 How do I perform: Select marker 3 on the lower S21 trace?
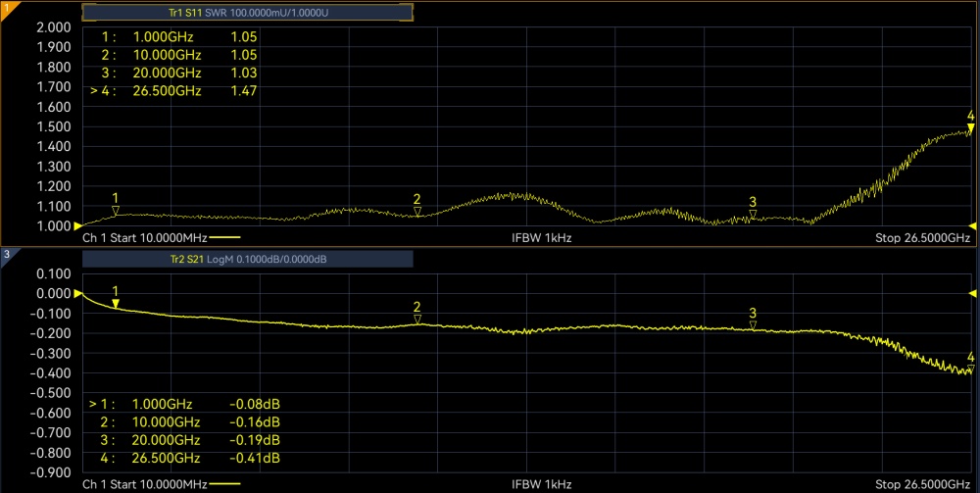click(753, 325)
